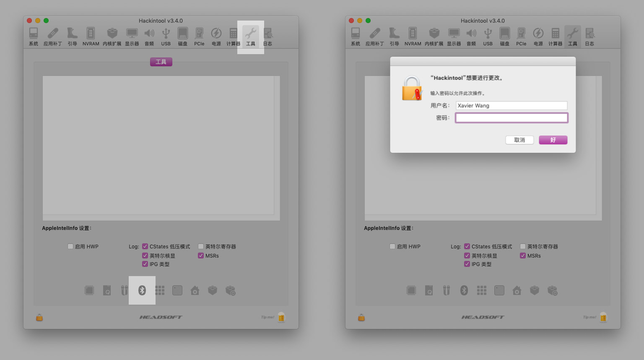The image size is (644, 360).
Task: Click brick with refresh badge in left window
Action: pos(231,290)
